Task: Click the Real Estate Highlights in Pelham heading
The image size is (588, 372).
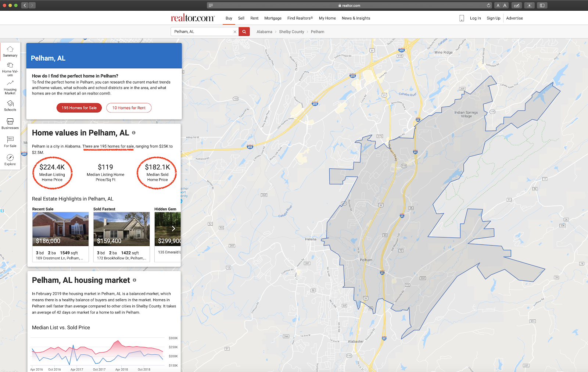Action: pyautogui.click(x=73, y=199)
